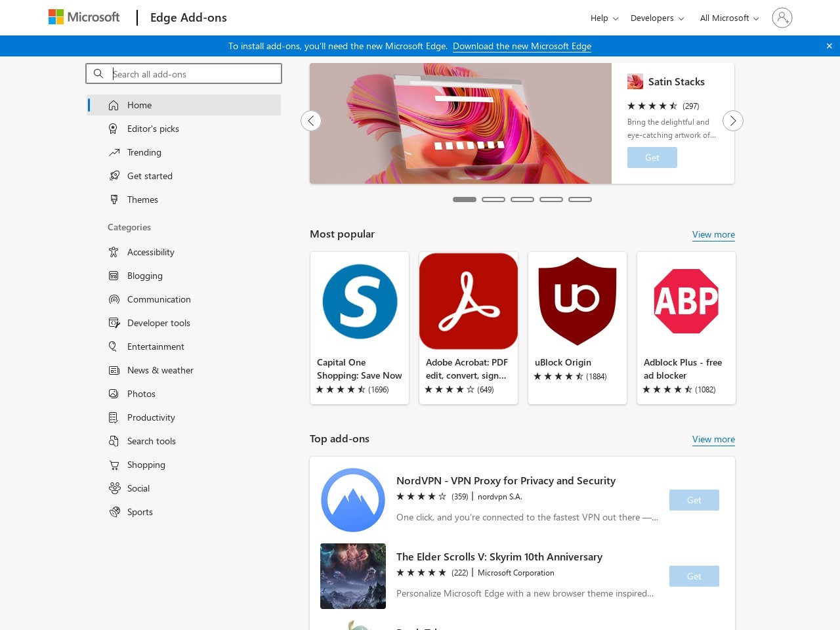The width and height of the screenshot is (840, 630).
Task: Click the Social category icon
Action: [114, 488]
